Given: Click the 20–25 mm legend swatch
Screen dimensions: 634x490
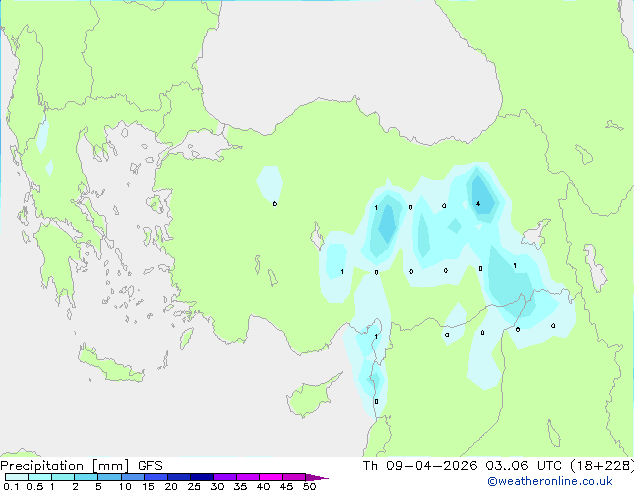Looking at the screenshot, I should pos(179,477).
